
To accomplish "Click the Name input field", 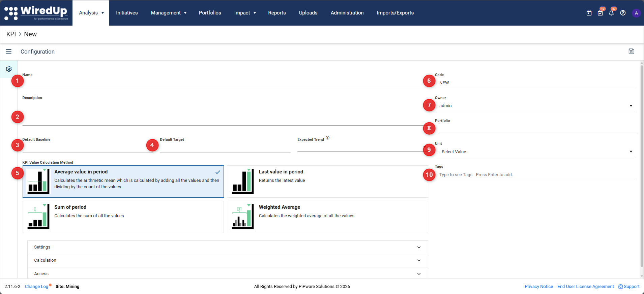I will click(x=225, y=83).
